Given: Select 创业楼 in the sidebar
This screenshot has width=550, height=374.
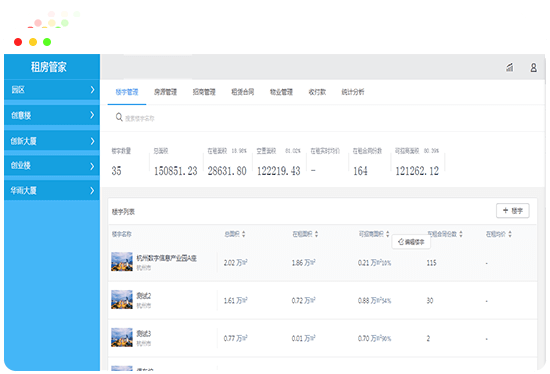Looking at the screenshot, I should click(52, 166).
